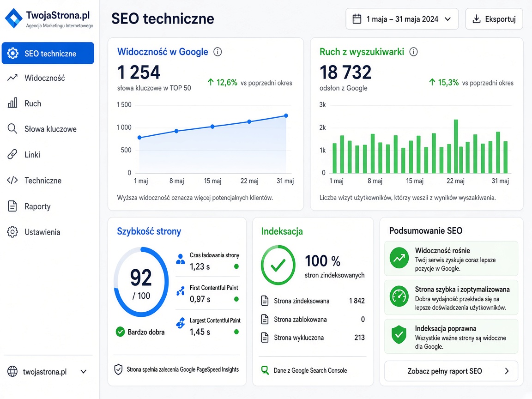Click the Search Console magnifier icon
Screen dimensions: 532x399
tap(265, 370)
